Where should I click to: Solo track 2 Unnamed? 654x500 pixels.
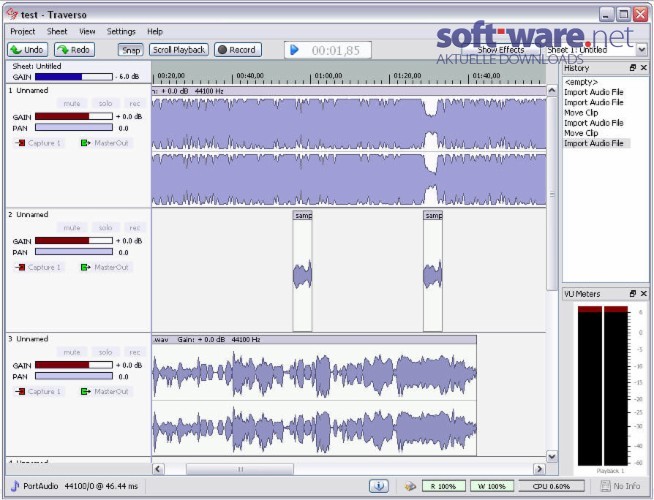click(x=105, y=227)
